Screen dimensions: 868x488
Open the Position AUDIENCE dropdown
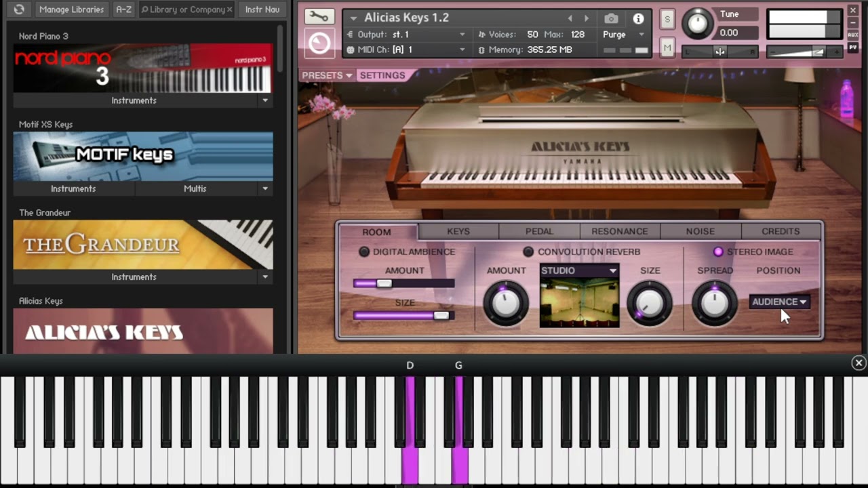(x=780, y=302)
